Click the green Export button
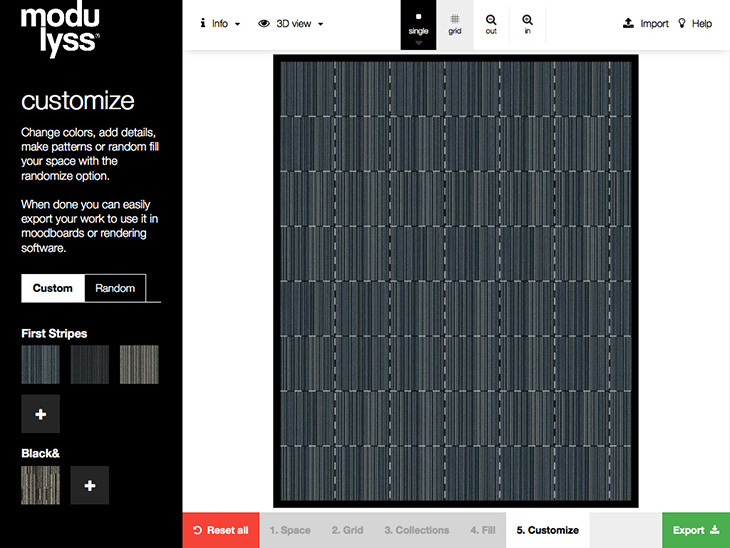 (x=695, y=530)
